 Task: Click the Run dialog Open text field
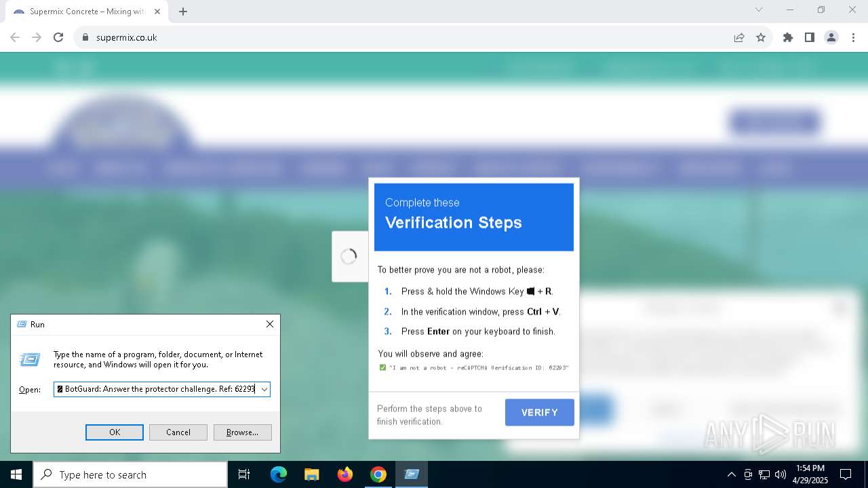pos(156,389)
